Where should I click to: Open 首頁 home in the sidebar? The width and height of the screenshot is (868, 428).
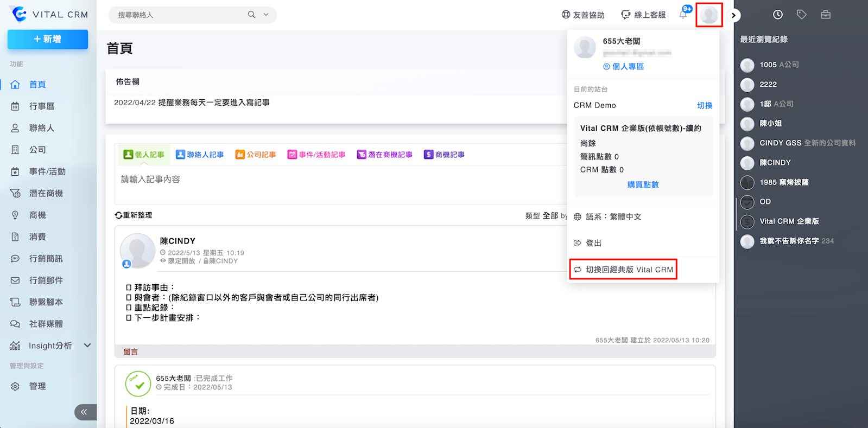pos(37,85)
